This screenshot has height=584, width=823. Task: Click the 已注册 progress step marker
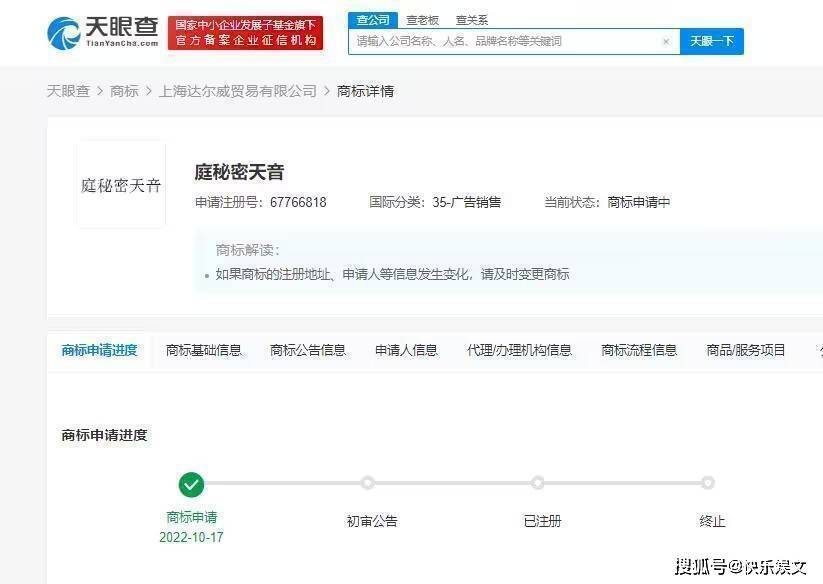(x=537, y=483)
